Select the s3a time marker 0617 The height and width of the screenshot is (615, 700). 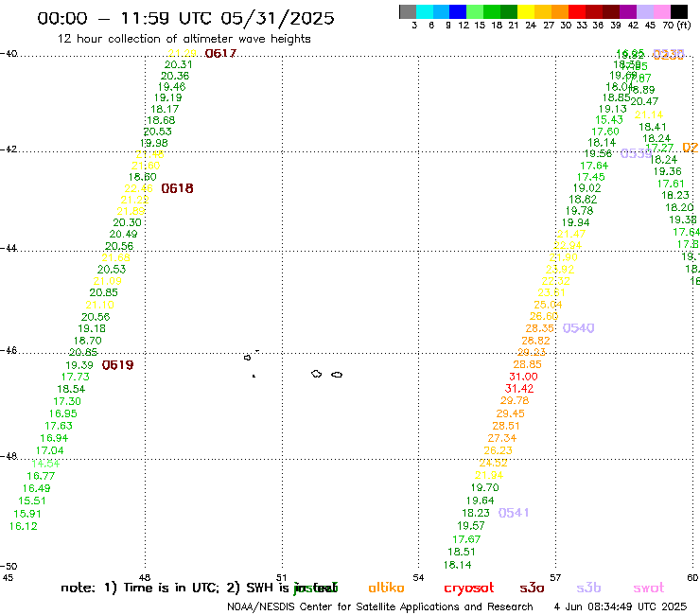220,54
